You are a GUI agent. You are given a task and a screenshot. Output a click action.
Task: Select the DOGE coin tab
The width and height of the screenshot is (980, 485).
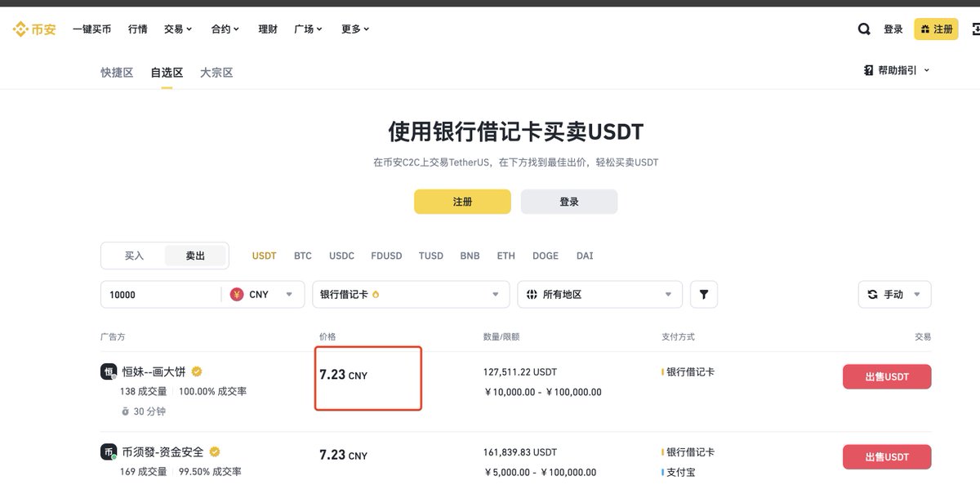click(x=546, y=256)
